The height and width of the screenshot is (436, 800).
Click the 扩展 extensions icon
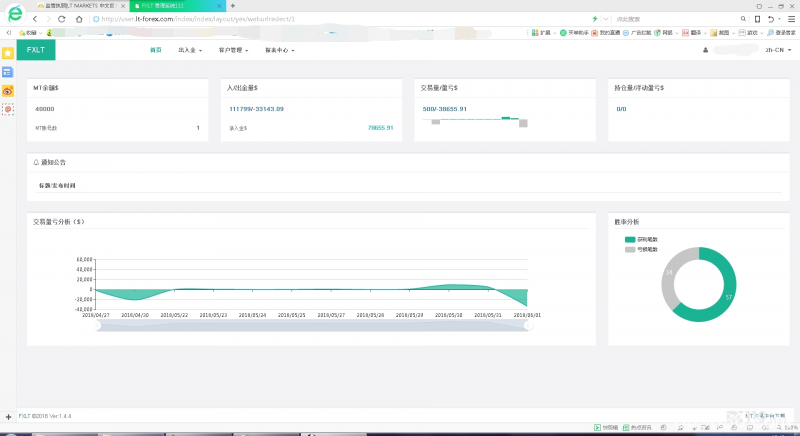(x=535, y=33)
